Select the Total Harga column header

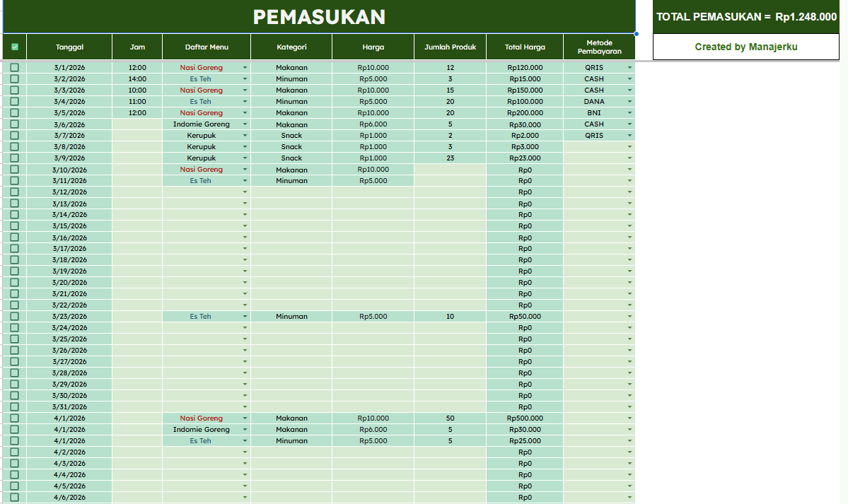525,47
